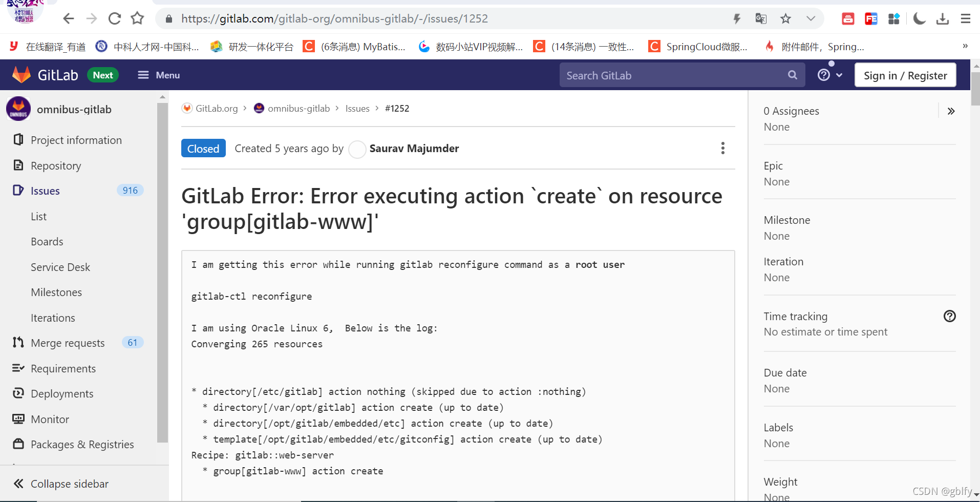Open Iterations sub-item
The height and width of the screenshot is (502, 980).
[x=53, y=318]
